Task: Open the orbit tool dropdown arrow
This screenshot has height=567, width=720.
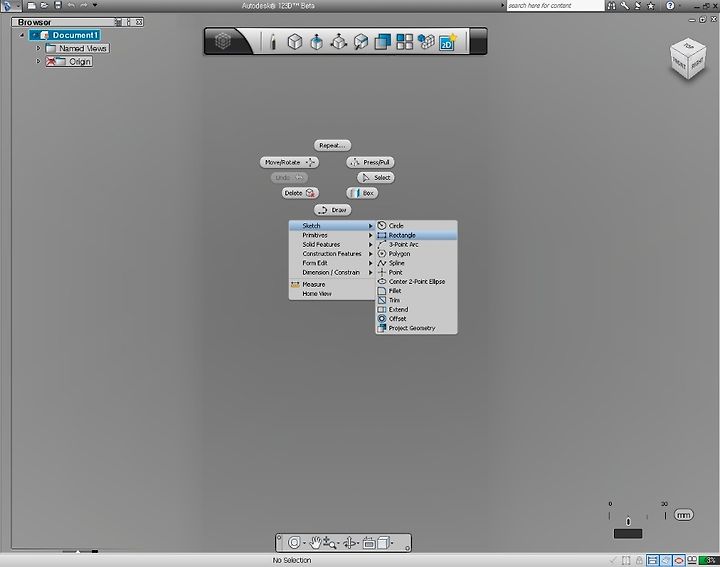Action: (x=358, y=543)
